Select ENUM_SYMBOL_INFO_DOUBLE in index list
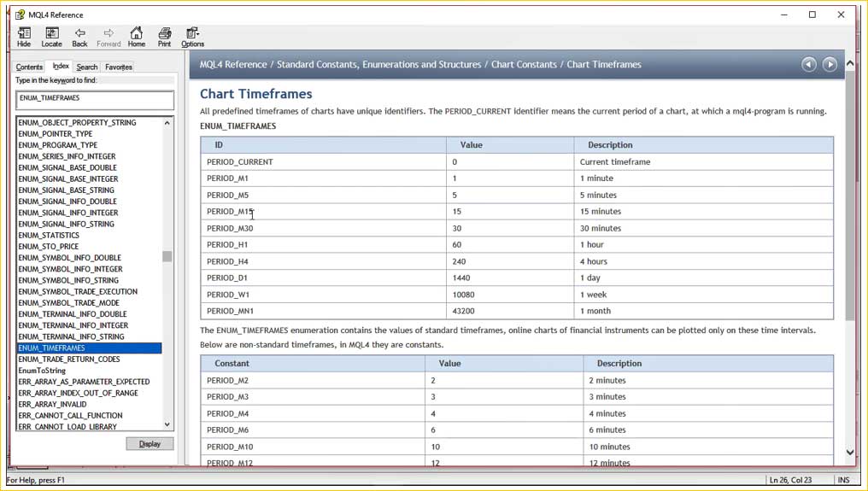This screenshot has height=491, width=868. pyautogui.click(x=70, y=257)
